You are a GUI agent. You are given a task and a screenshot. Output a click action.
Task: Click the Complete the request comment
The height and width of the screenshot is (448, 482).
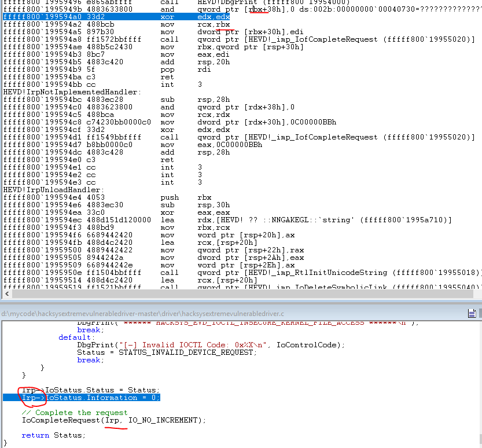[x=75, y=413]
